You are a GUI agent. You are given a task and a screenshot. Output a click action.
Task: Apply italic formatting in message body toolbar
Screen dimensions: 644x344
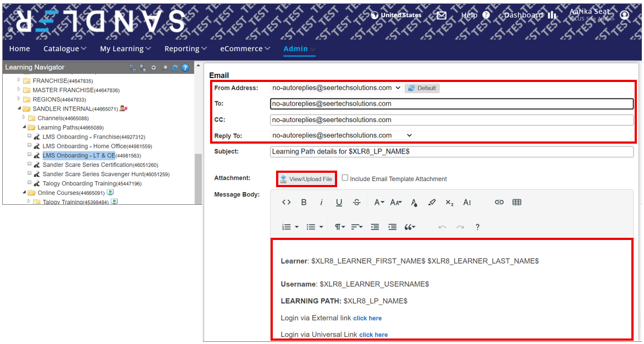pos(322,202)
